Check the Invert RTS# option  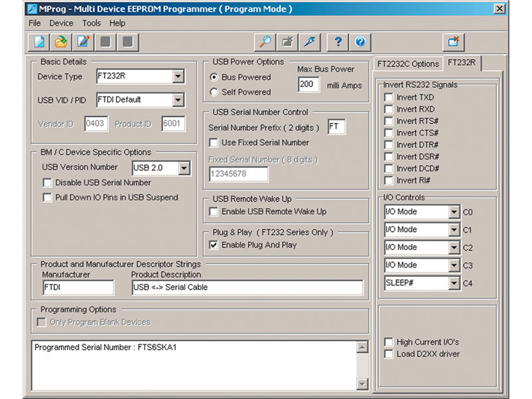pos(388,121)
